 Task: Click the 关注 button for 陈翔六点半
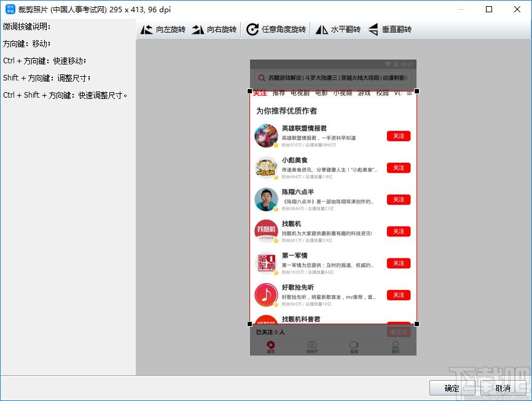click(x=399, y=200)
